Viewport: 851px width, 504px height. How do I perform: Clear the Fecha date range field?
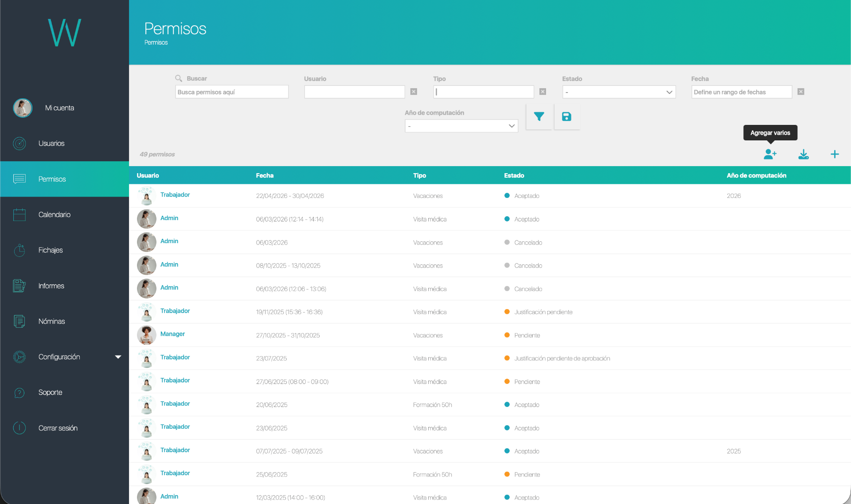click(801, 92)
